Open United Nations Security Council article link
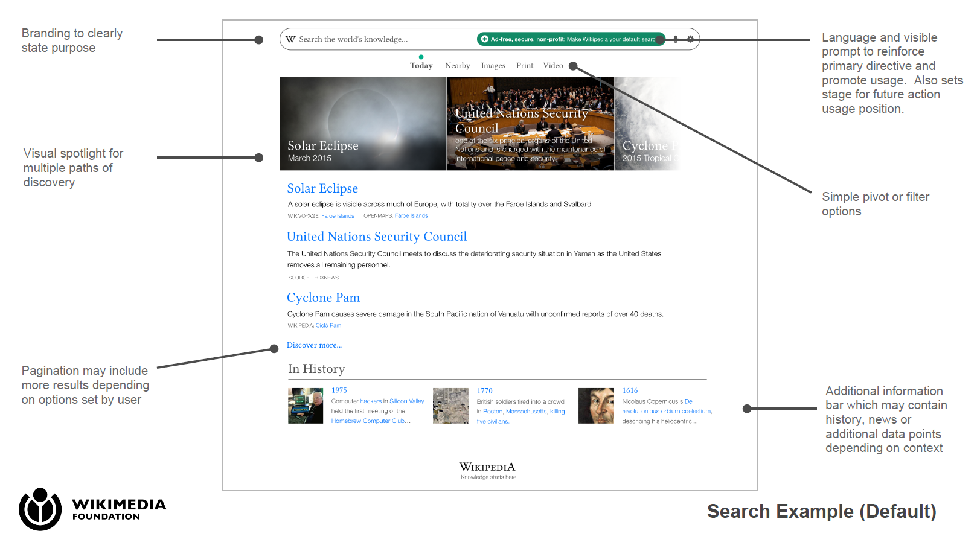The width and height of the screenshot is (980, 551). 377,237
